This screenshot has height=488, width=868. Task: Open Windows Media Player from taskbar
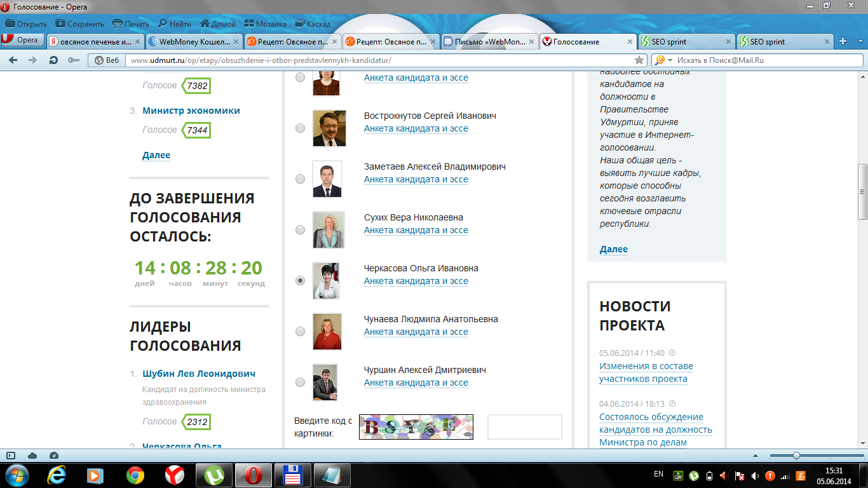[95, 475]
